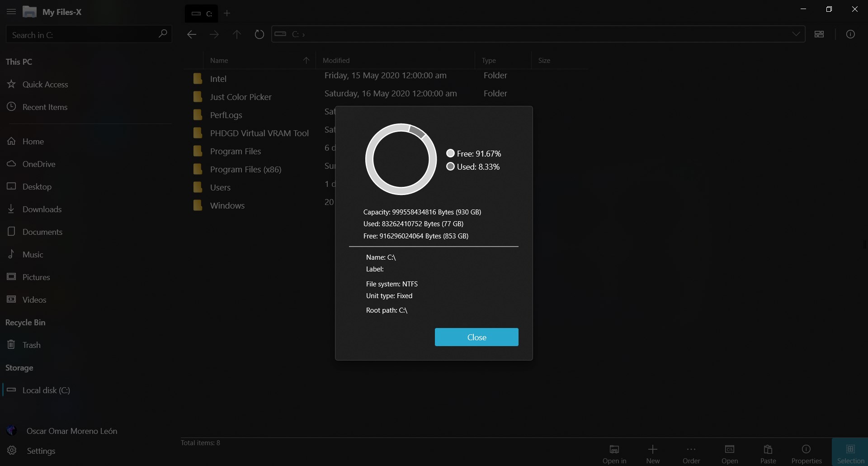Select the Used space radio button

point(451,166)
